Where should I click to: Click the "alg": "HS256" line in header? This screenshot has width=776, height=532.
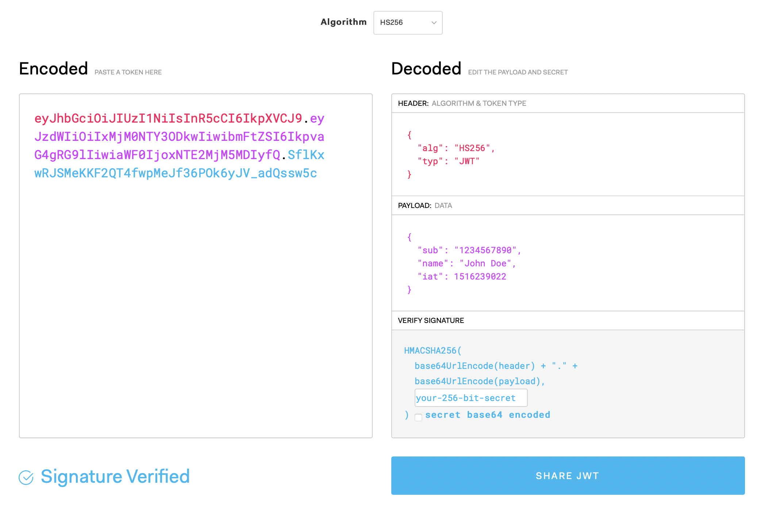pos(456,148)
